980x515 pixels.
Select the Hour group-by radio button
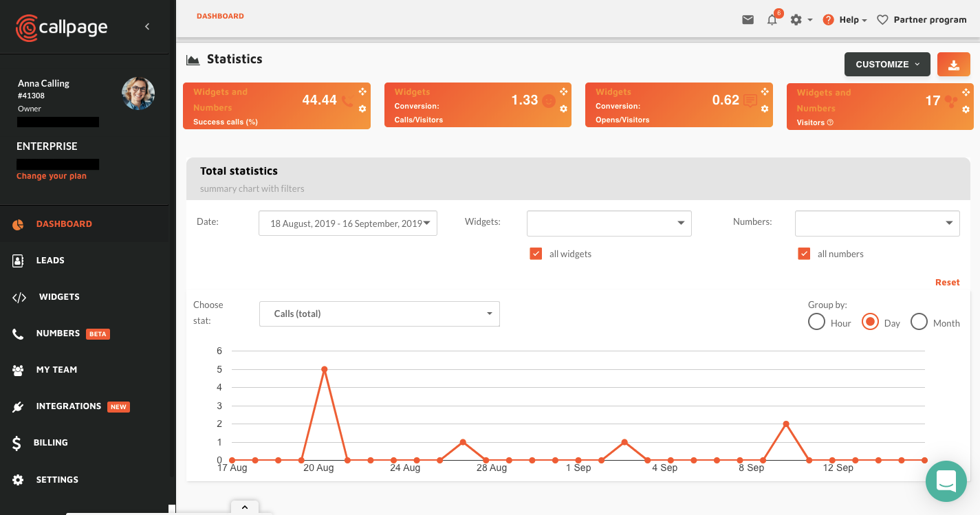pyautogui.click(x=816, y=322)
